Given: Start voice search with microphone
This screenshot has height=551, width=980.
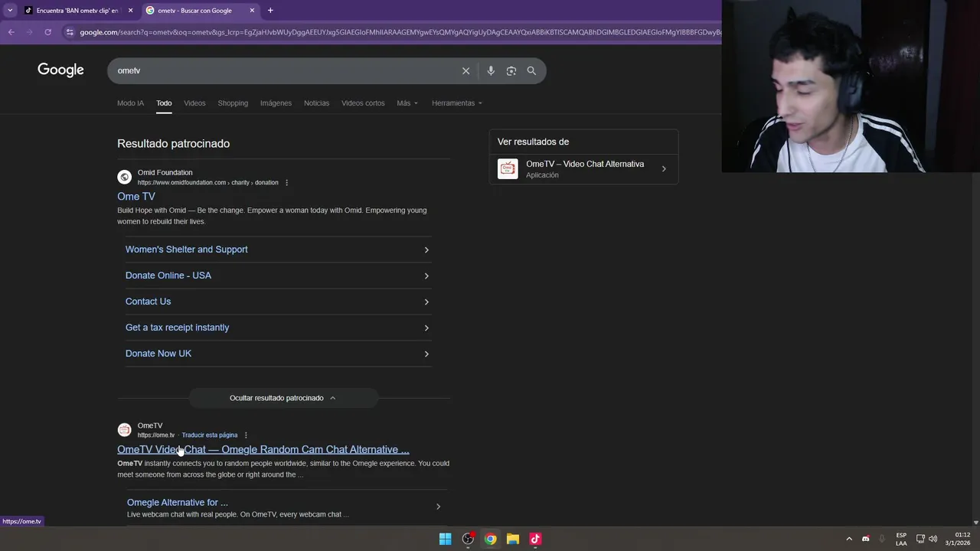Looking at the screenshot, I should tap(491, 70).
